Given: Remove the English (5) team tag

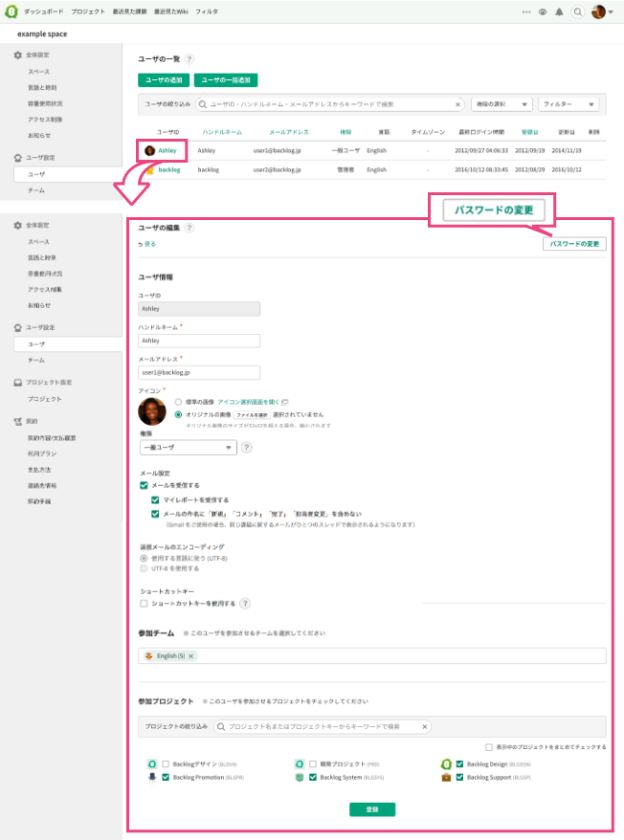Looking at the screenshot, I should 191,655.
